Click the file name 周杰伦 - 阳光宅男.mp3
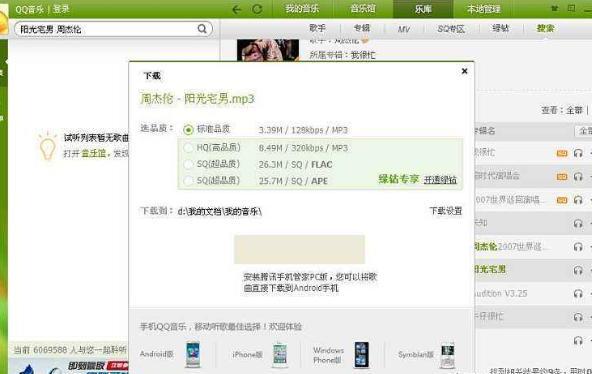Viewport: 592px width, 374px height. pyautogui.click(x=197, y=99)
